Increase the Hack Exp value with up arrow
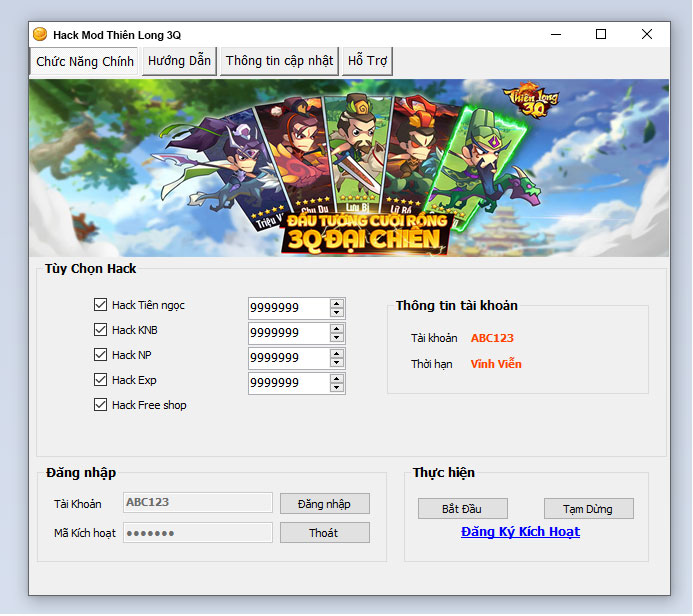The width and height of the screenshot is (693, 616). pyautogui.click(x=337, y=379)
